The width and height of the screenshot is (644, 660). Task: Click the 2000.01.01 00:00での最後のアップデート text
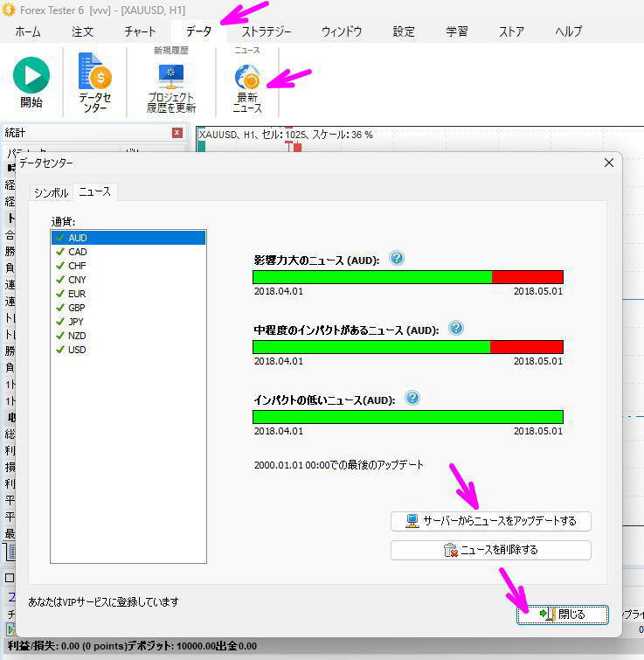pos(339,465)
